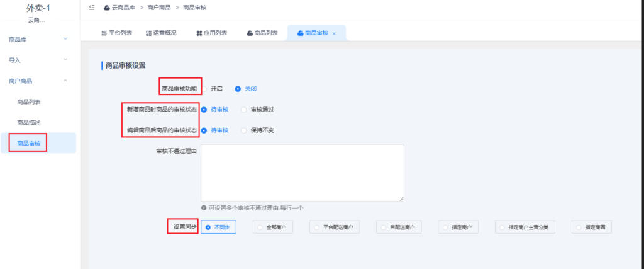This screenshot has height=269, width=644.
Task: Close the 商品审核 tab
Action: (x=334, y=33)
